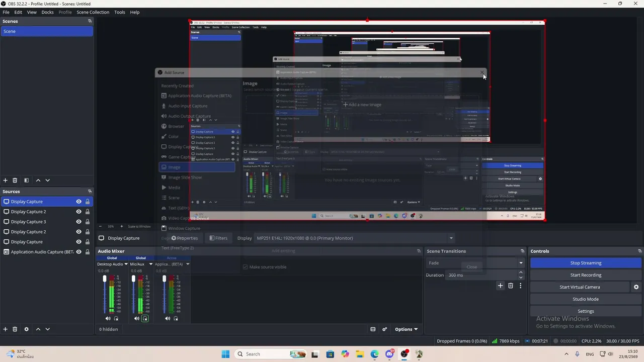Zoom out the preview with minus icon

100,226
